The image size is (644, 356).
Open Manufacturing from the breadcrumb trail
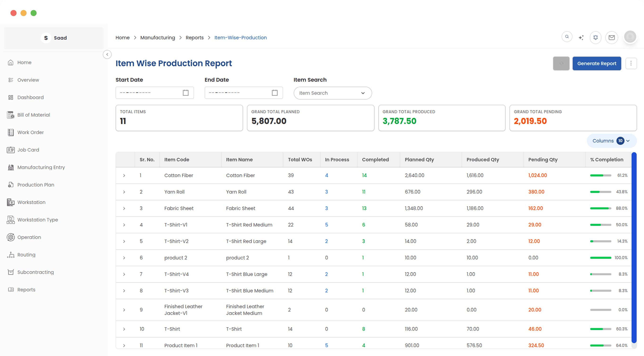158,38
